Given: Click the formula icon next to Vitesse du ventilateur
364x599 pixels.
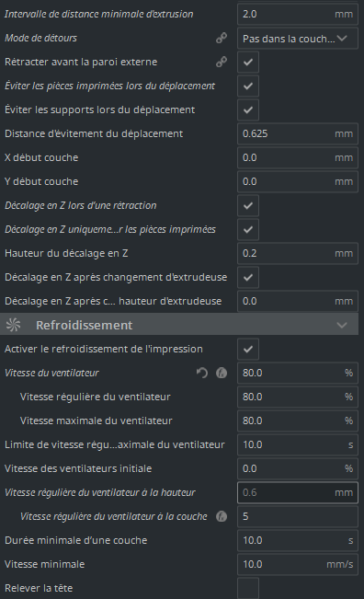Looking at the screenshot, I should (x=222, y=373).
